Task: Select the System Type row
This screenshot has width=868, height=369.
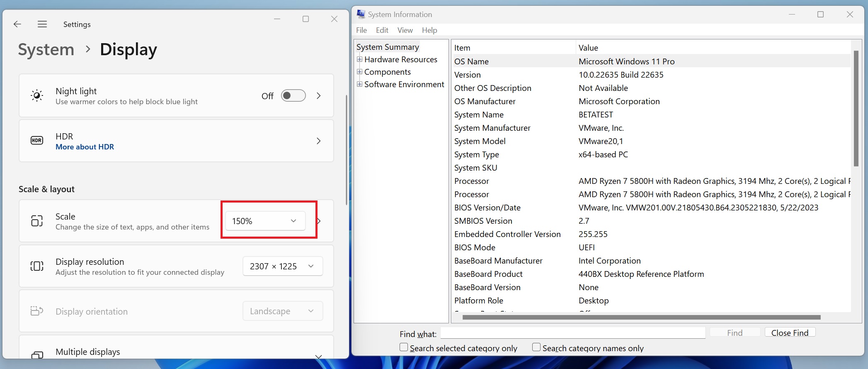Action: pyautogui.click(x=652, y=154)
